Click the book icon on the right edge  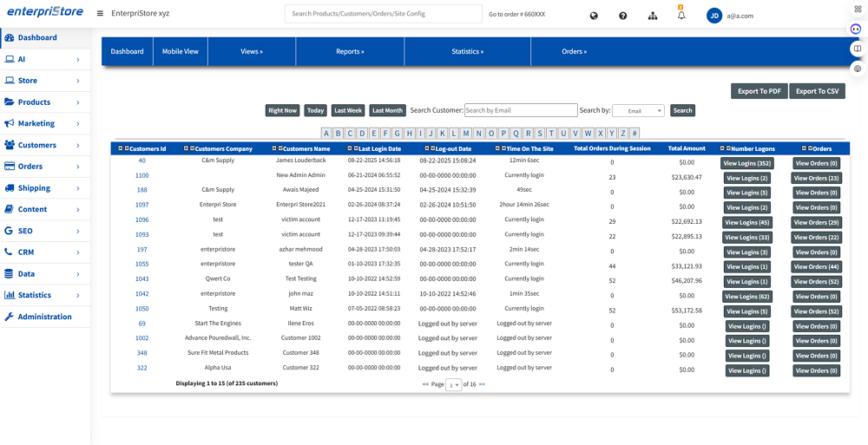tap(857, 49)
